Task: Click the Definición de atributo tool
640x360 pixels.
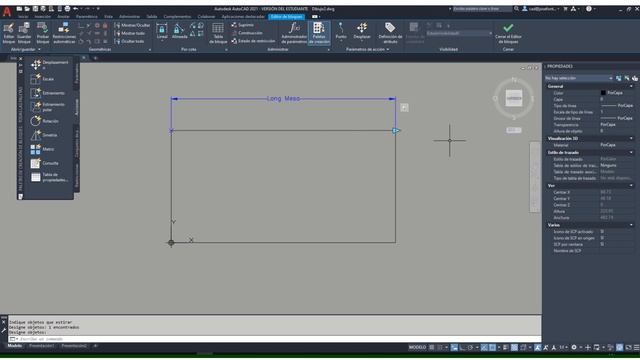Action: click(390, 33)
